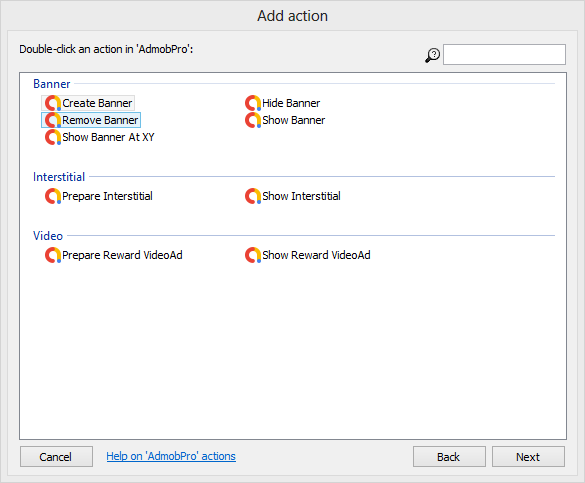The height and width of the screenshot is (483, 585).
Task: Click the Show Banner At XY icon
Action: 53,137
